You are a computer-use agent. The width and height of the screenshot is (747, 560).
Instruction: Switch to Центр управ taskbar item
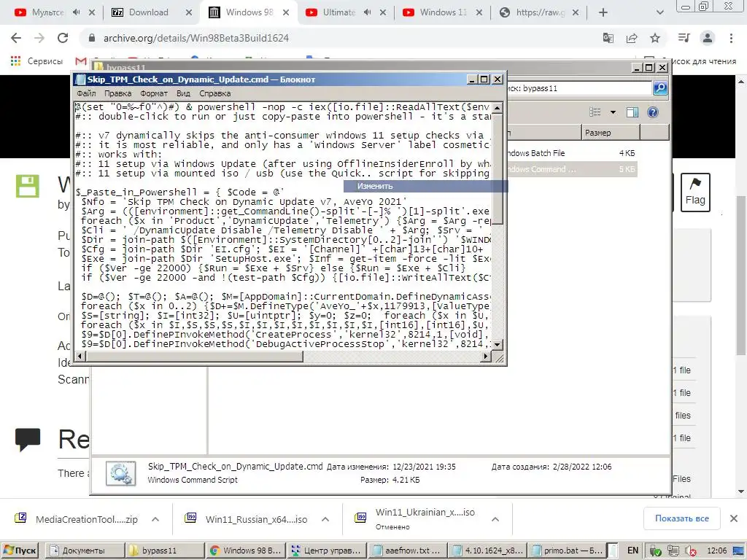(x=328, y=551)
